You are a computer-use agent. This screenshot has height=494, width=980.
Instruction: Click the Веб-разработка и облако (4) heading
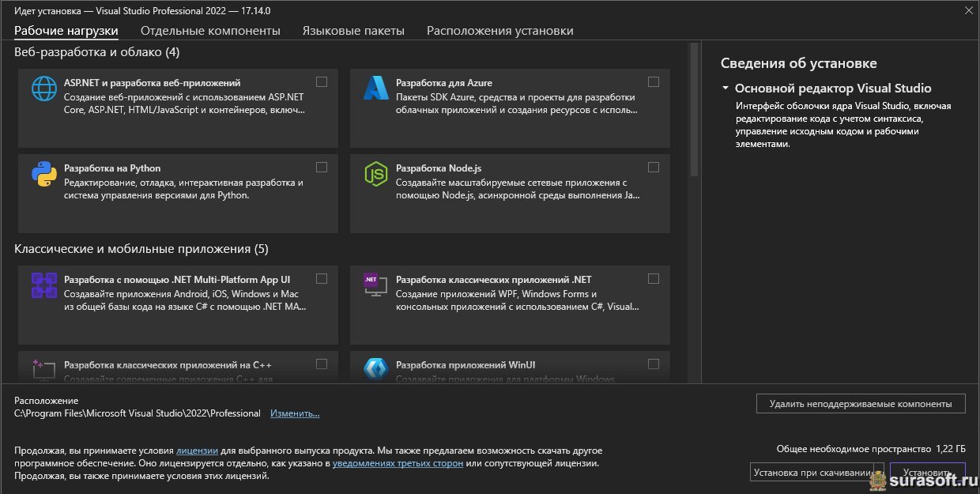[97, 52]
